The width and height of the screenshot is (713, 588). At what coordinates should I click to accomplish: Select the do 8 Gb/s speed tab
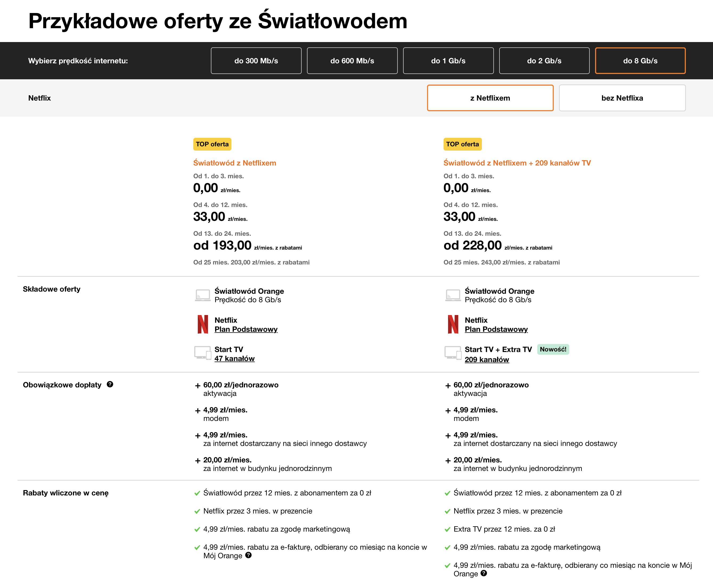click(x=641, y=61)
